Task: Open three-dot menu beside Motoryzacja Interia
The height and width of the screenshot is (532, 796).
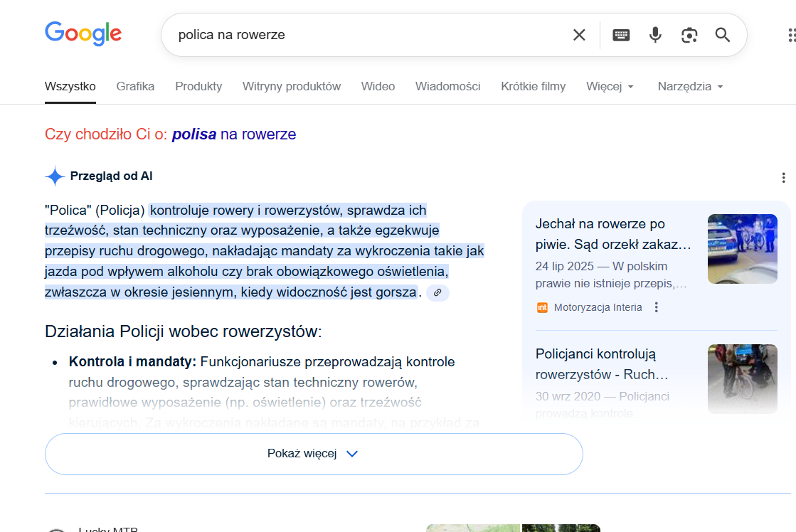Action: coord(657,308)
